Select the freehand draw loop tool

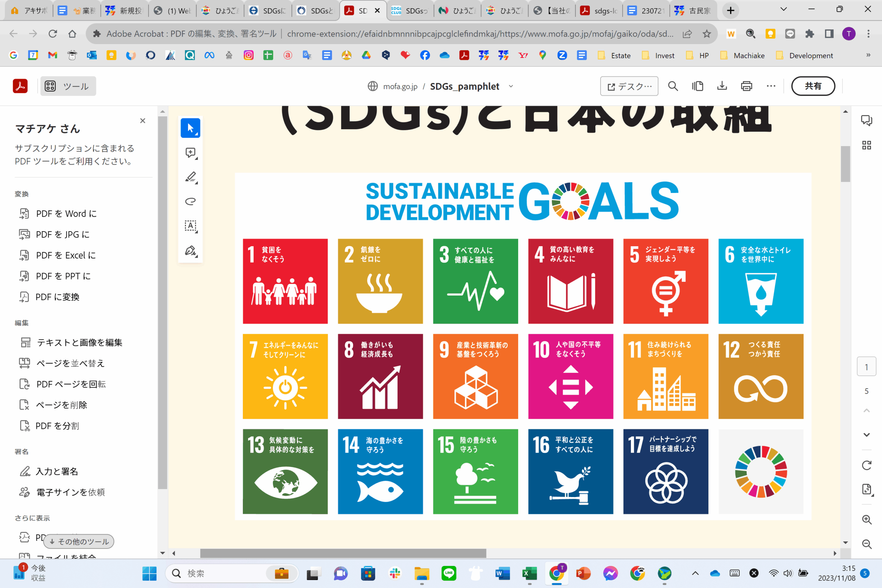pyautogui.click(x=190, y=202)
